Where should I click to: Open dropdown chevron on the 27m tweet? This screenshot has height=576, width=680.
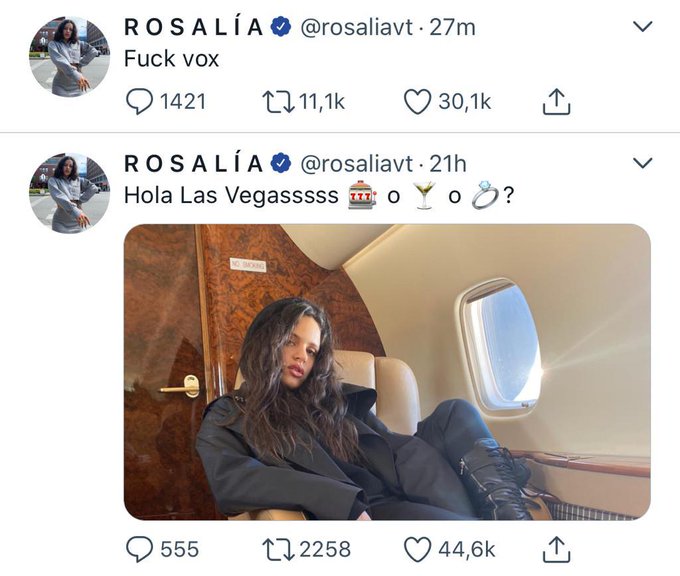coord(642,27)
